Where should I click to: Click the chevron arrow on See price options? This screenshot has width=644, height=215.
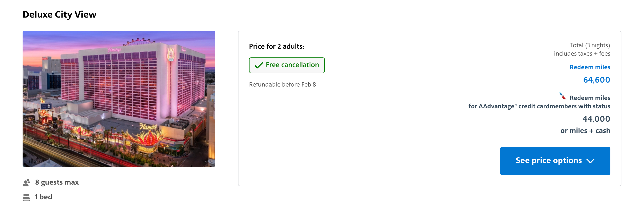(x=590, y=161)
